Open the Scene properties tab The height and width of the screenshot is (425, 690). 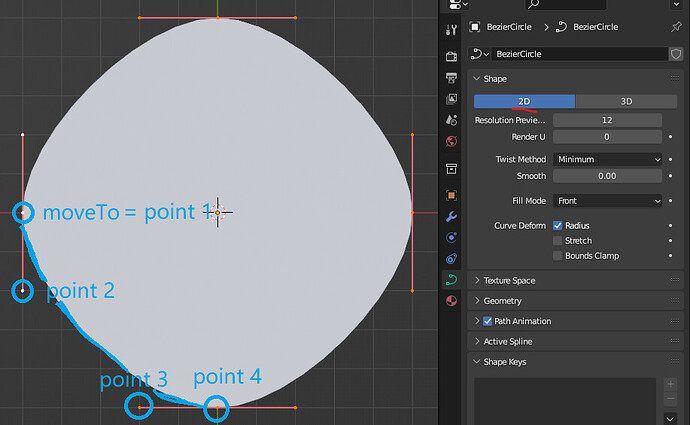click(x=451, y=120)
